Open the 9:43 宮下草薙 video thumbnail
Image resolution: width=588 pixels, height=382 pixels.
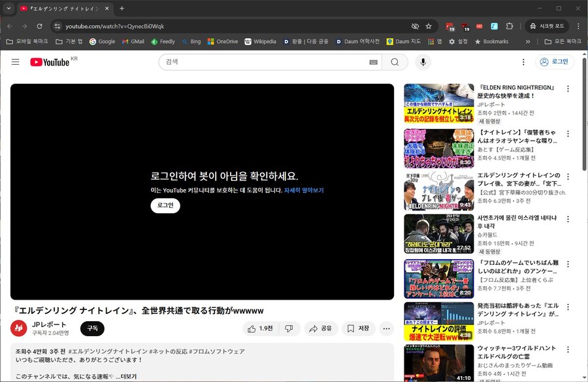point(439,191)
